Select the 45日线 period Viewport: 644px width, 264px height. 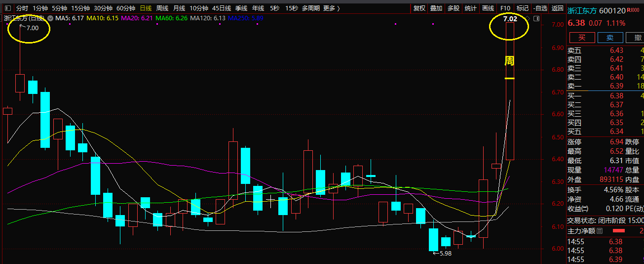(222, 8)
